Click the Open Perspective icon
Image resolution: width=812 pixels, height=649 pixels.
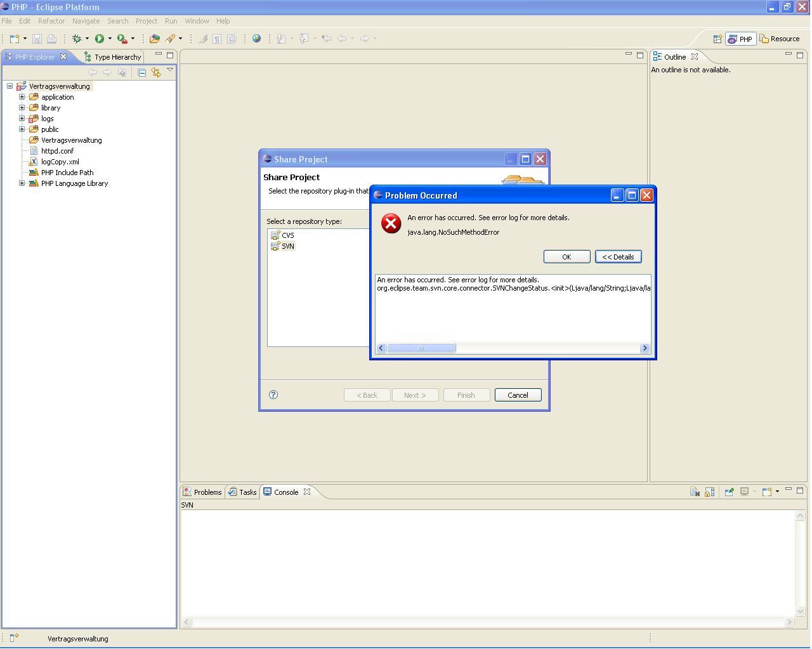[717, 39]
